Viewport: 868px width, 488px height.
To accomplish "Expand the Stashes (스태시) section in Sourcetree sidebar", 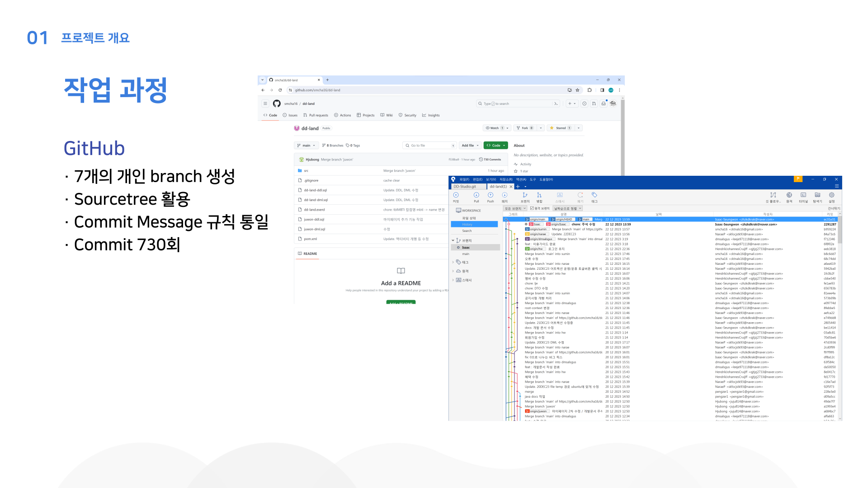I will point(453,280).
